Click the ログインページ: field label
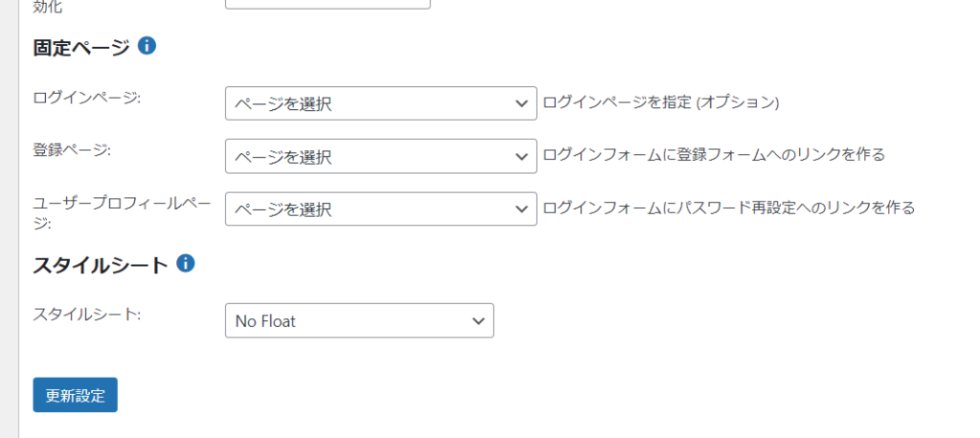Image resolution: width=980 pixels, height=438 pixels. point(87,99)
